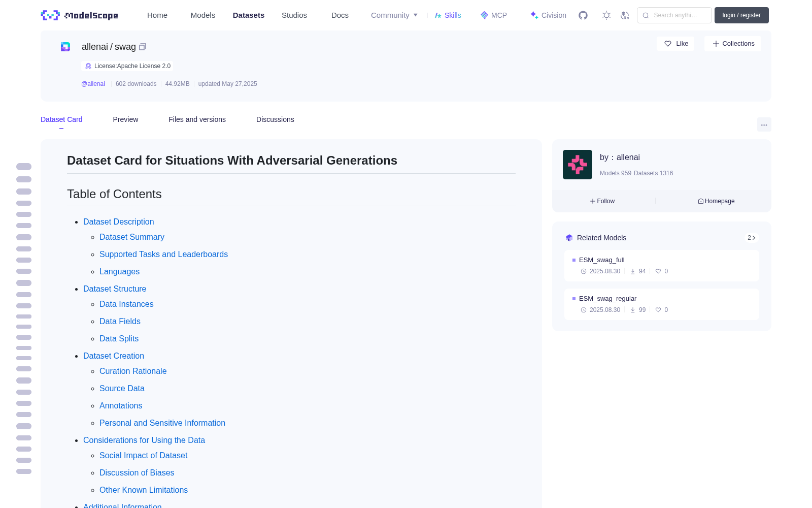This screenshot has width=812, height=508.
Task: Open Social Impact of Dataset link
Action: click(x=143, y=455)
